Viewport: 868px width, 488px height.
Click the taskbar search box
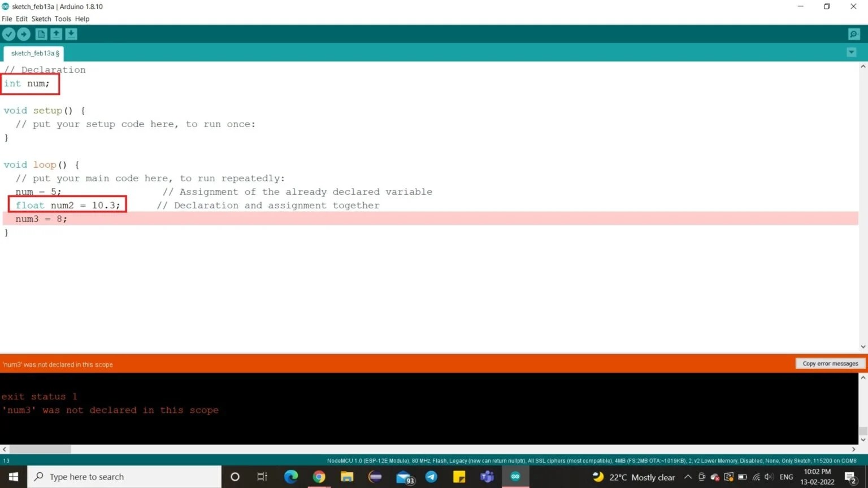[124, 477]
